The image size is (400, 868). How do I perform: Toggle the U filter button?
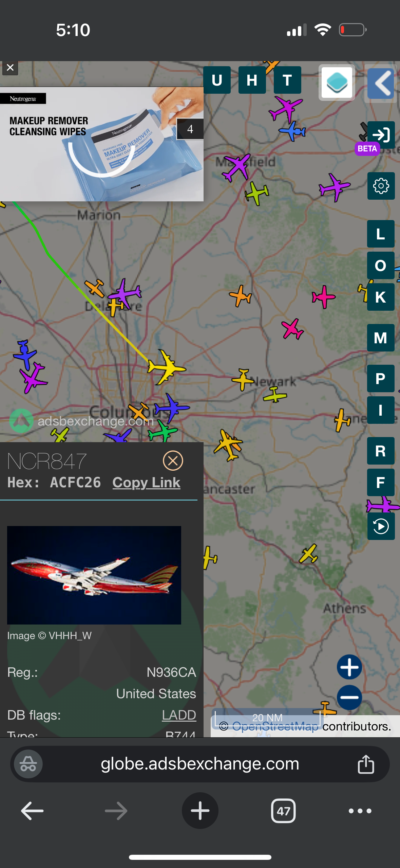click(x=217, y=80)
